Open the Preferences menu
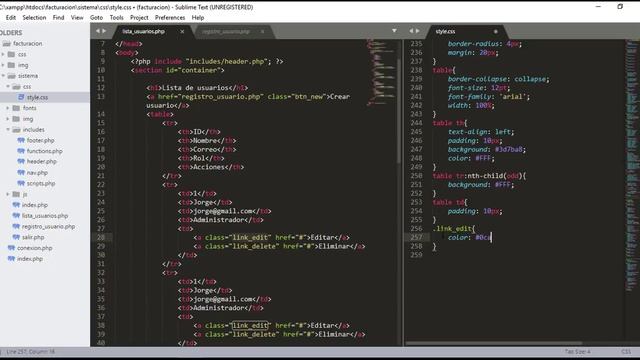Screen dimensions: 640x360 coord(170,18)
